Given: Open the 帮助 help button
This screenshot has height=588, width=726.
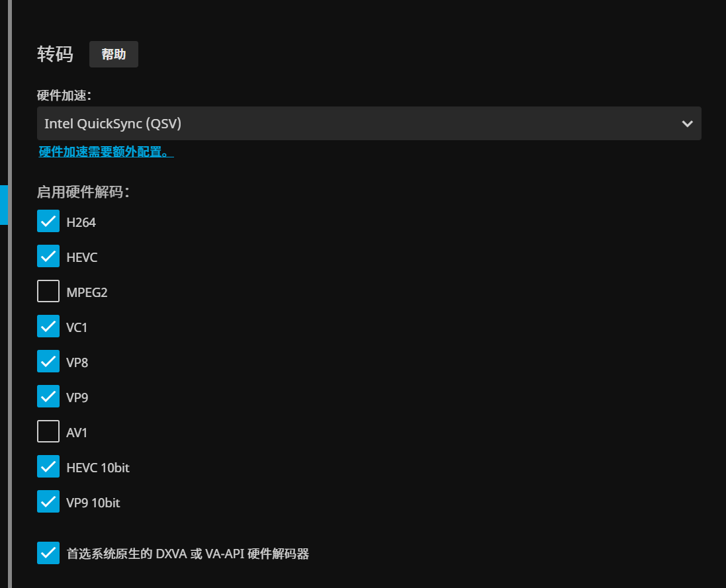Looking at the screenshot, I should click(113, 54).
